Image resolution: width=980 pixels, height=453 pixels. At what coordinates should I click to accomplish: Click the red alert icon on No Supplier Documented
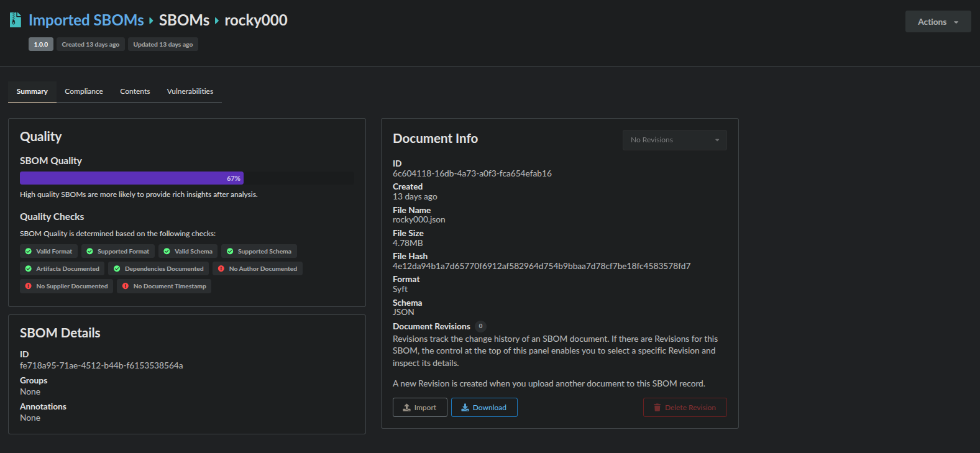pyautogui.click(x=29, y=286)
